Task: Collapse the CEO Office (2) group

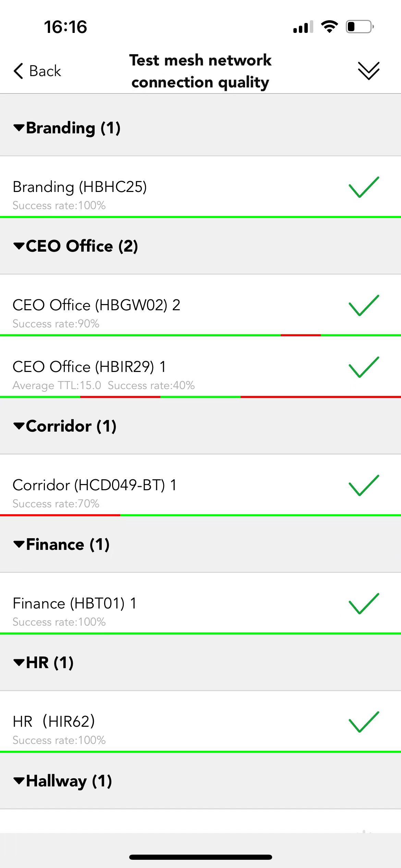Action: coord(200,246)
